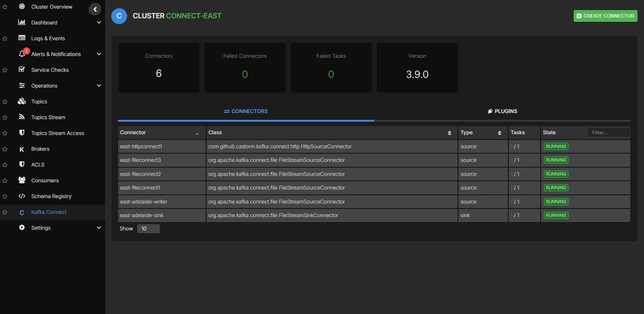The height and width of the screenshot is (314, 644).
Task: Toggle favorite star next to Logs & Events
Action: tap(5, 39)
